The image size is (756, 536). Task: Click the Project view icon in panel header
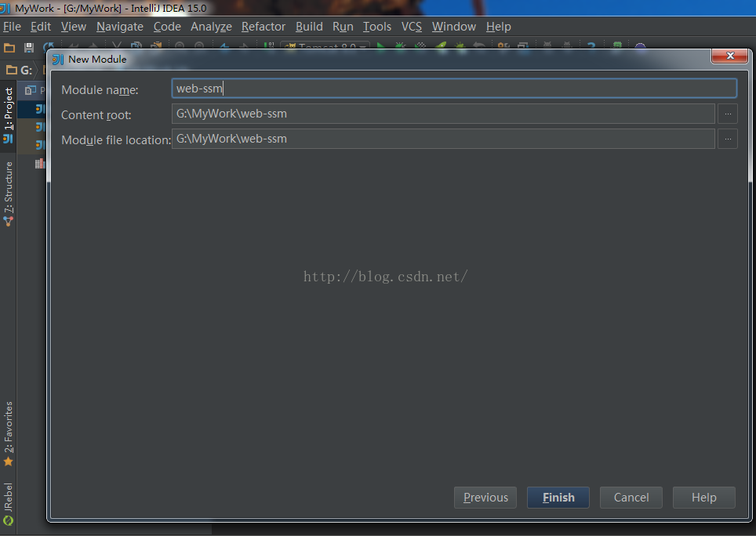[x=31, y=90]
